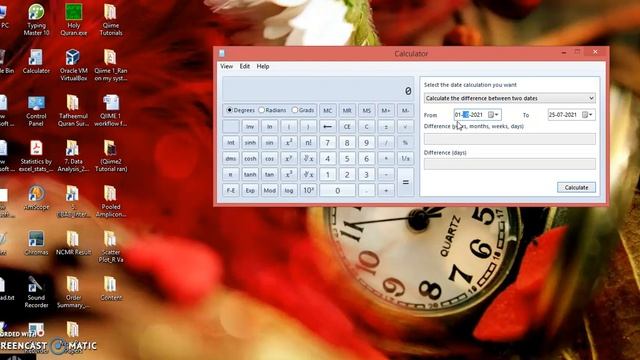
Task: Click the CE button
Action: 347,127
